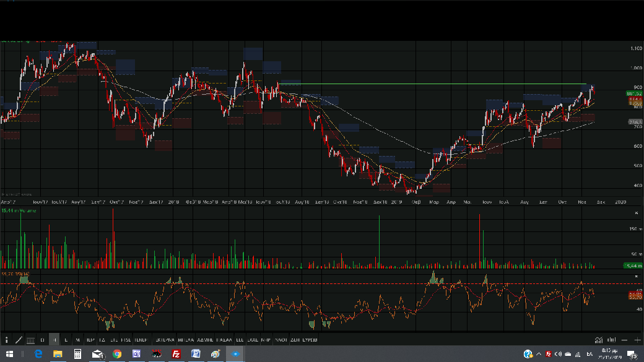Close the volume panel with the x
The image size is (644, 362).
pyautogui.click(x=637, y=212)
